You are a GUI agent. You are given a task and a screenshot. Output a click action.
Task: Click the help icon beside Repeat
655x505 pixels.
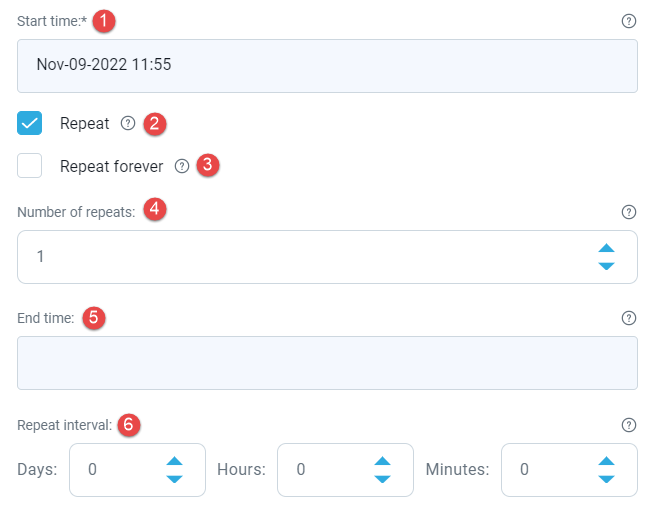click(127, 124)
